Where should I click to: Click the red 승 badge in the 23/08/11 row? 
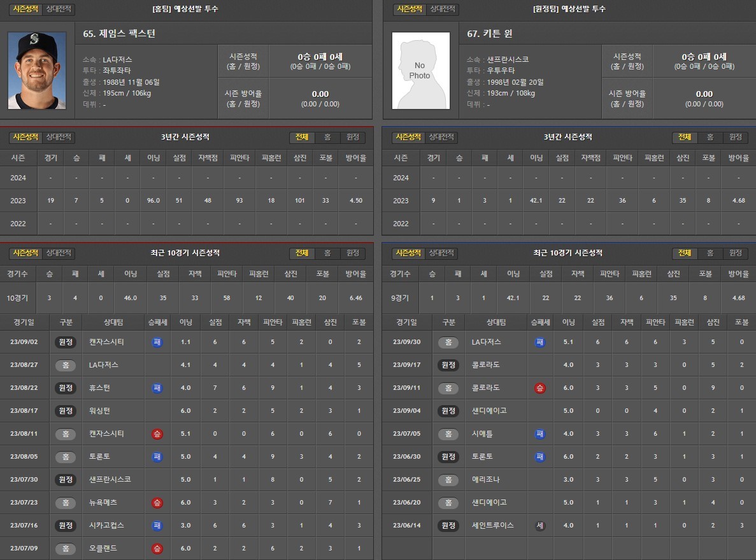coord(157,434)
